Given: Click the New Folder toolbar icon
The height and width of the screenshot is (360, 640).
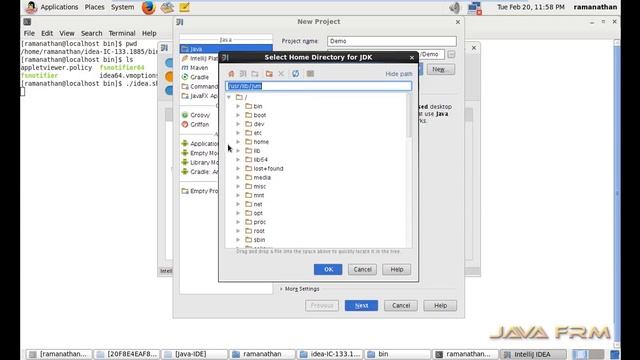Looking at the screenshot, I should point(269,74).
